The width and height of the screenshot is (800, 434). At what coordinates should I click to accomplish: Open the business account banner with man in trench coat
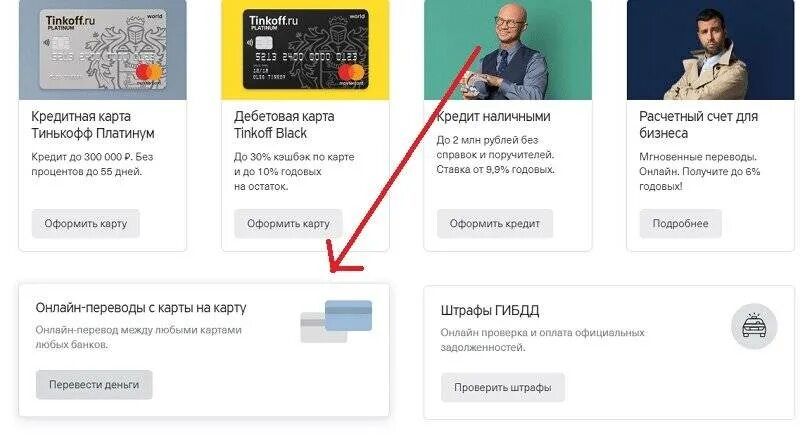tap(710, 49)
